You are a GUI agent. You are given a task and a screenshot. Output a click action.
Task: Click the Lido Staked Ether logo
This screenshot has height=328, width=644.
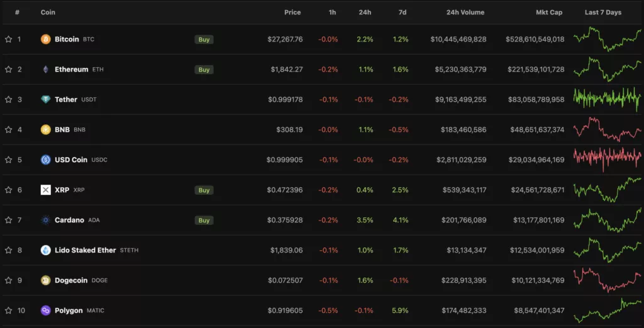[x=45, y=250]
